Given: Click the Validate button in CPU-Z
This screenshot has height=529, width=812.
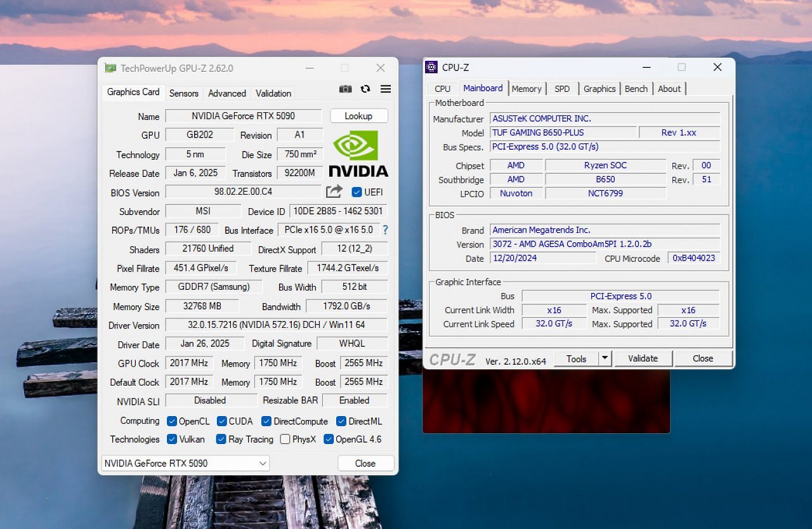Looking at the screenshot, I should 643,358.
